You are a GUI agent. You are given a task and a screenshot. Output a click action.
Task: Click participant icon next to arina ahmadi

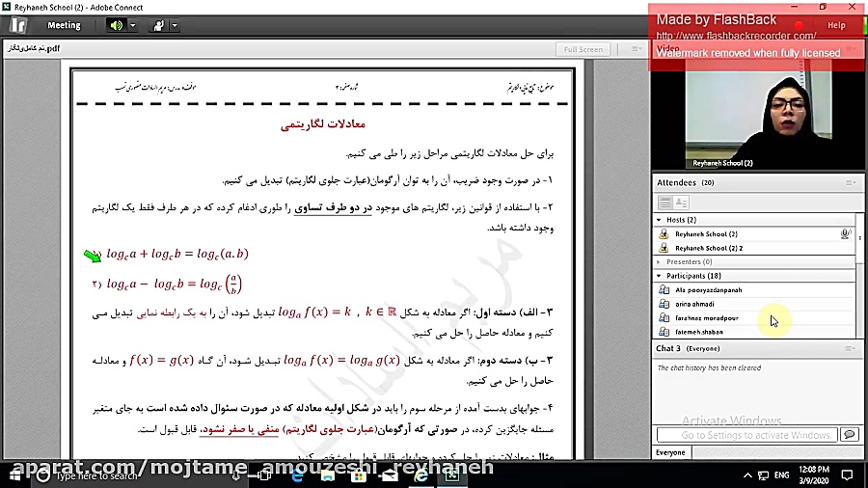coord(664,304)
